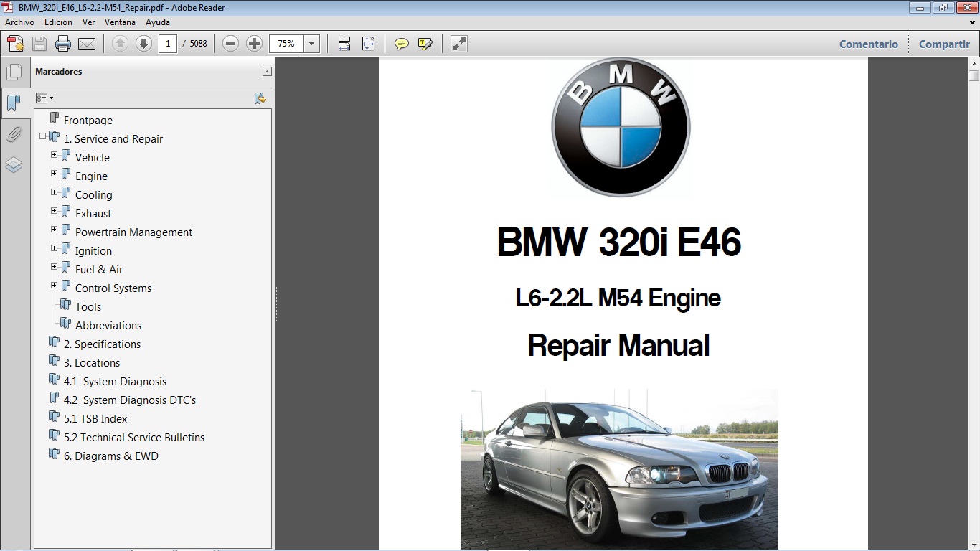Screen dimensions: 980x551
Task: Click the Compartir button
Action: [944, 44]
